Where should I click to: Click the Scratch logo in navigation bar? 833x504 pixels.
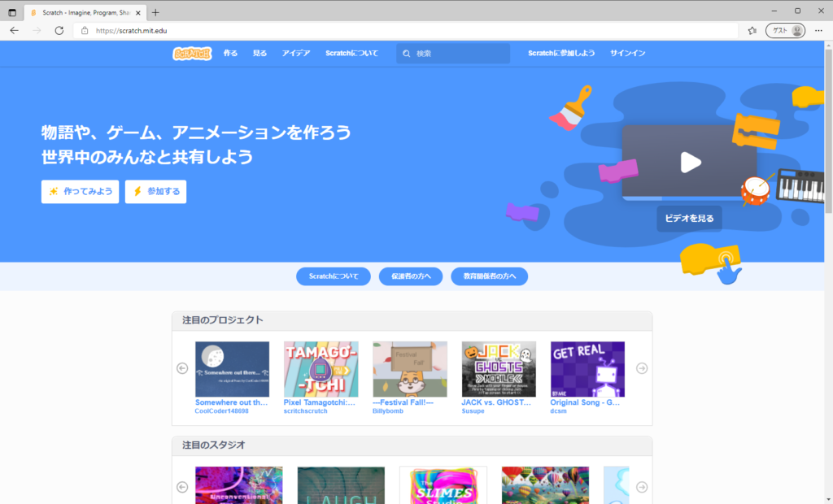pos(192,54)
